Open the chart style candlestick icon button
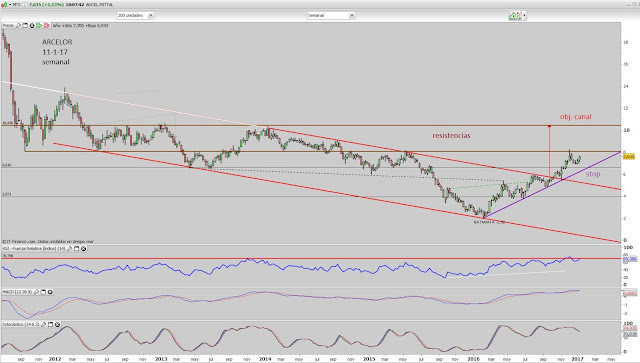 coord(515,16)
